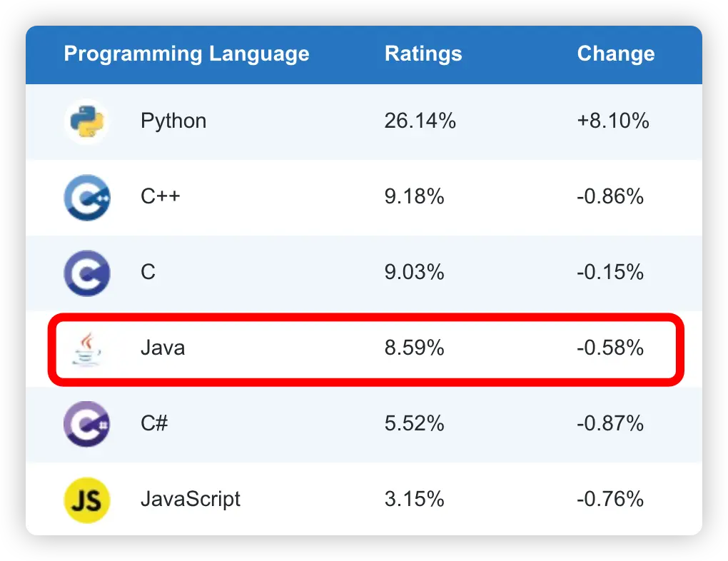Click the Java coffee cup icon

pos(86,348)
